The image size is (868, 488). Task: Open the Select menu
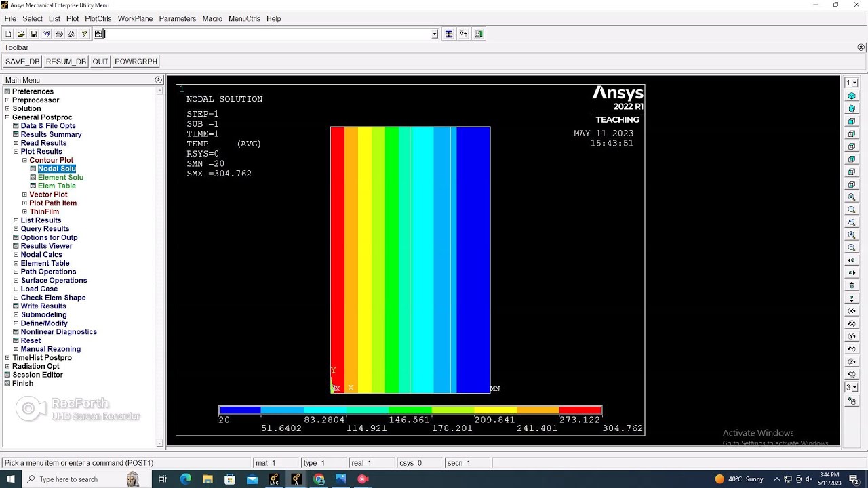click(33, 19)
